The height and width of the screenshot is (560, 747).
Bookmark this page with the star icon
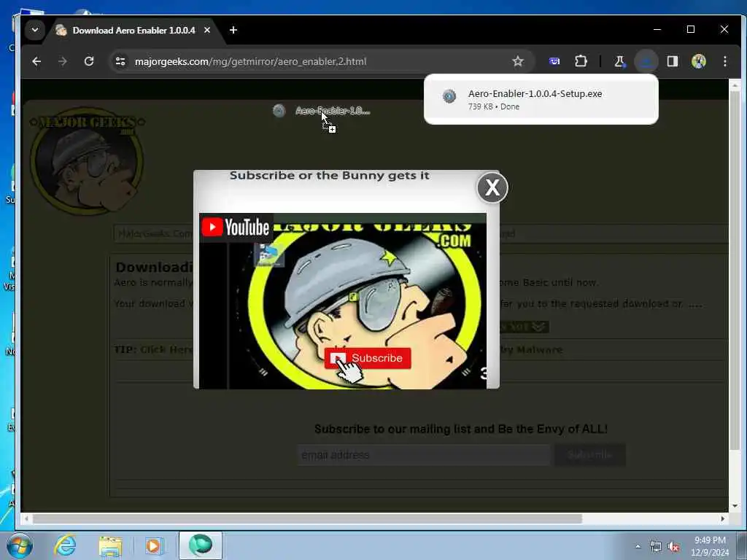(518, 61)
